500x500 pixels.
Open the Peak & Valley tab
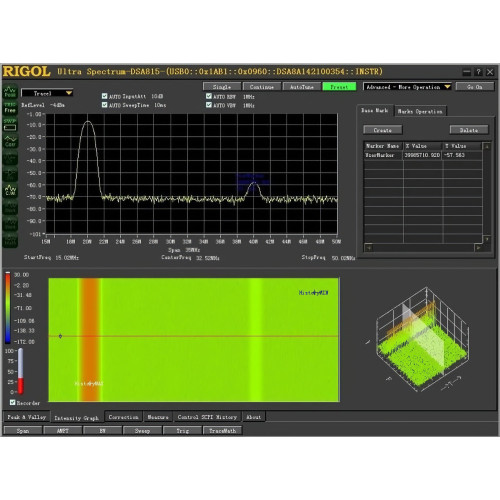(27, 417)
